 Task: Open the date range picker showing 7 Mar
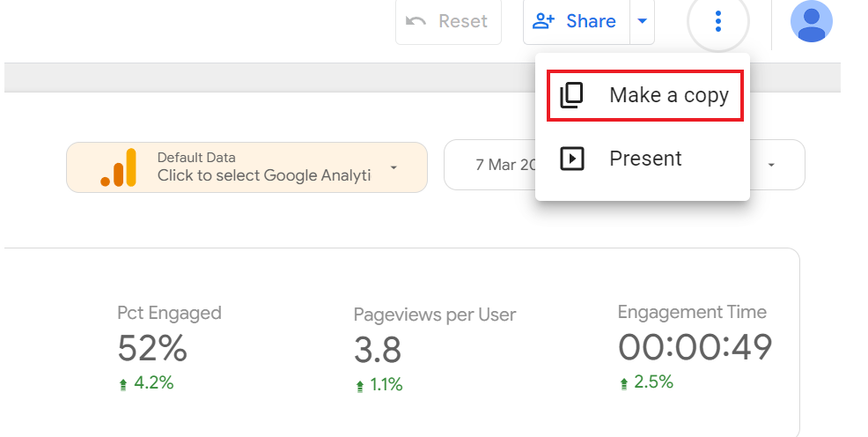[624, 165]
